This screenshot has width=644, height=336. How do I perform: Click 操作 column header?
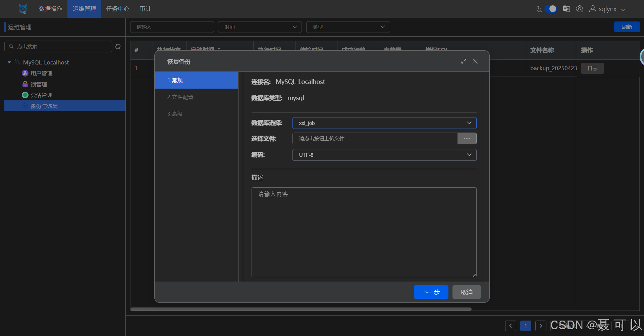pyautogui.click(x=587, y=50)
